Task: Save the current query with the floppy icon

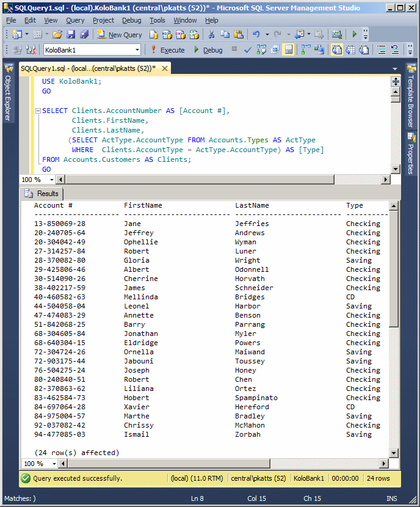Action: click(71, 34)
